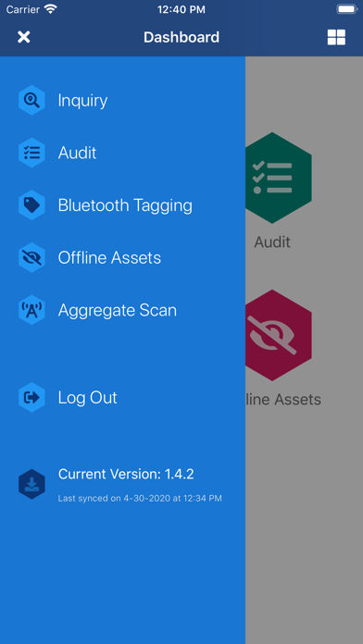Open Bluetooth Tagging menu entry

pos(125,205)
